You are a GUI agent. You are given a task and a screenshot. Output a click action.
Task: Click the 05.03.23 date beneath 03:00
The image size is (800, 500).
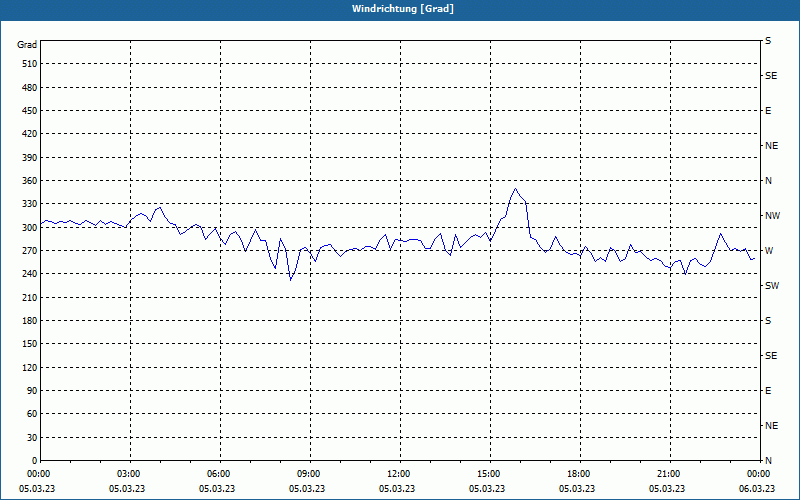127,489
